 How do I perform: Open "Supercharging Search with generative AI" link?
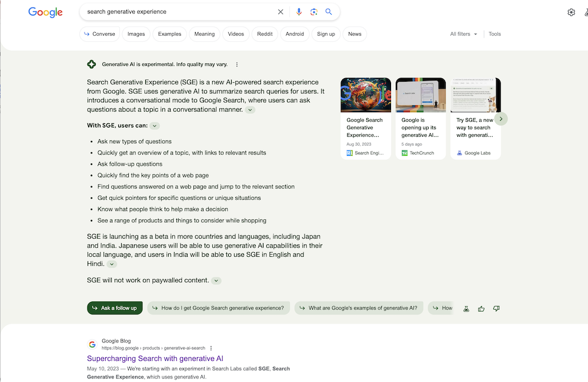155,358
